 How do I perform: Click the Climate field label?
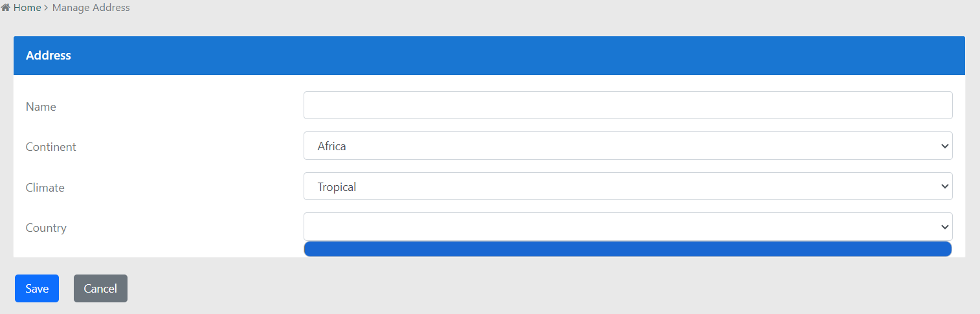(x=45, y=188)
